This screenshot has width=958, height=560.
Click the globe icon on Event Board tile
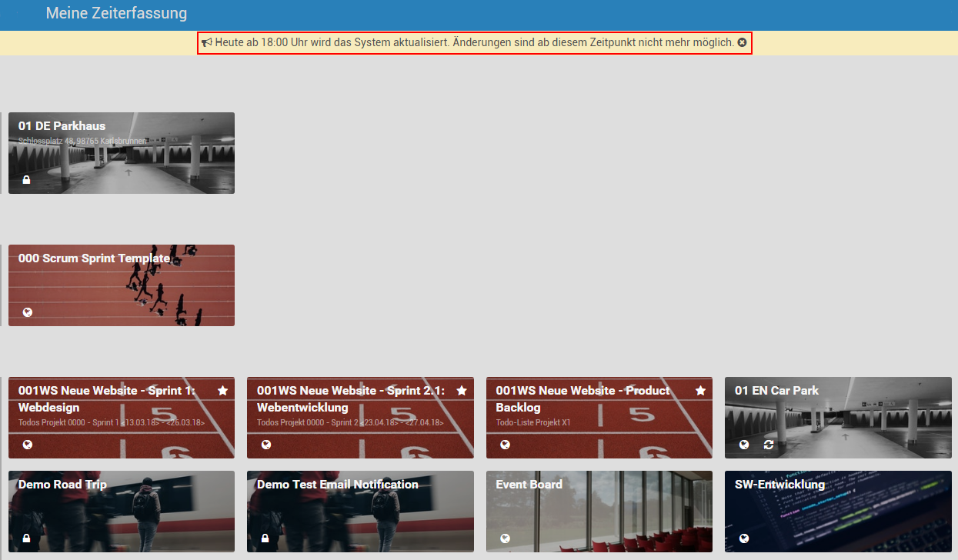coord(506,538)
